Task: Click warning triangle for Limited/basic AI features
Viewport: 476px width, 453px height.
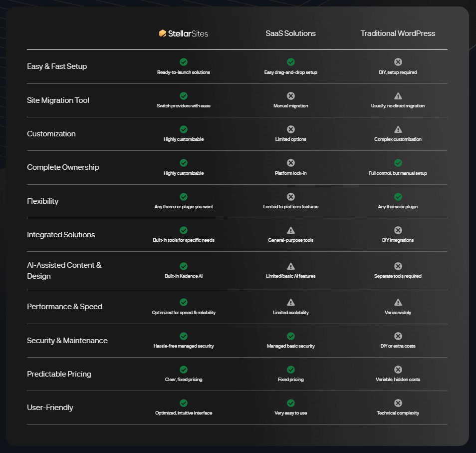Action: pyautogui.click(x=291, y=266)
